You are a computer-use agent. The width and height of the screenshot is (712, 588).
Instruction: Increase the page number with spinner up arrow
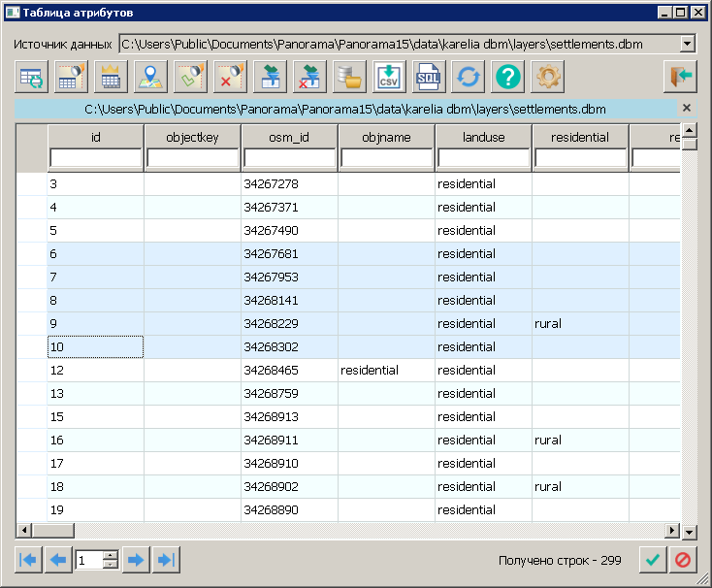(x=110, y=555)
